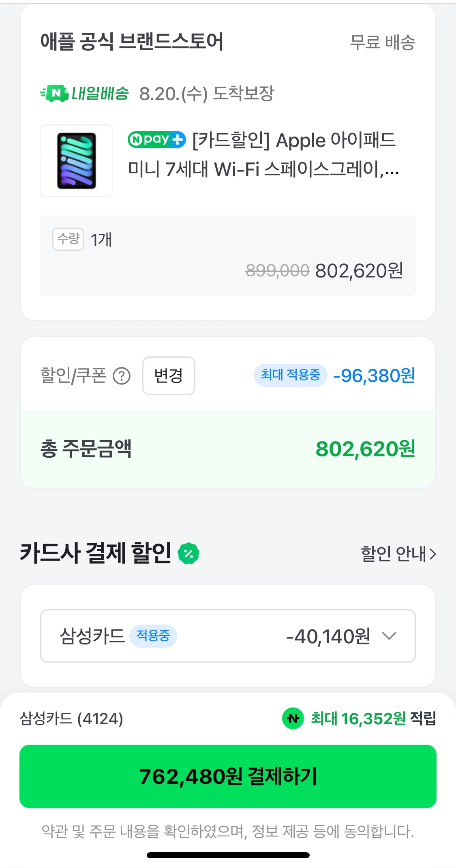Tap the 최대 적용중 applied badge
The width and height of the screenshot is (456, 868).
click(x=290, y=375)
